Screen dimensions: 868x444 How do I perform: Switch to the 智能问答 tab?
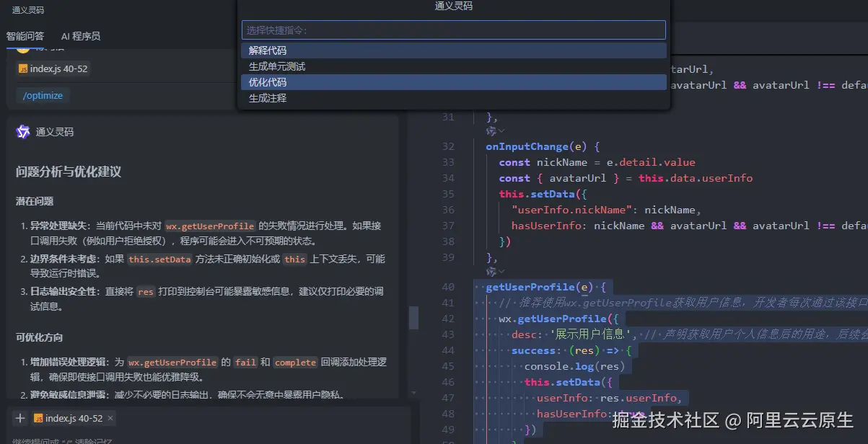25,36
